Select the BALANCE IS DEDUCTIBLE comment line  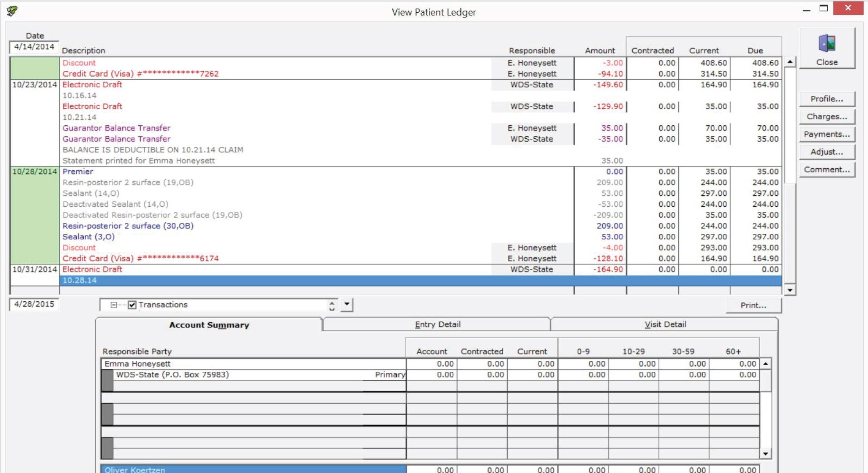(420, 150)
